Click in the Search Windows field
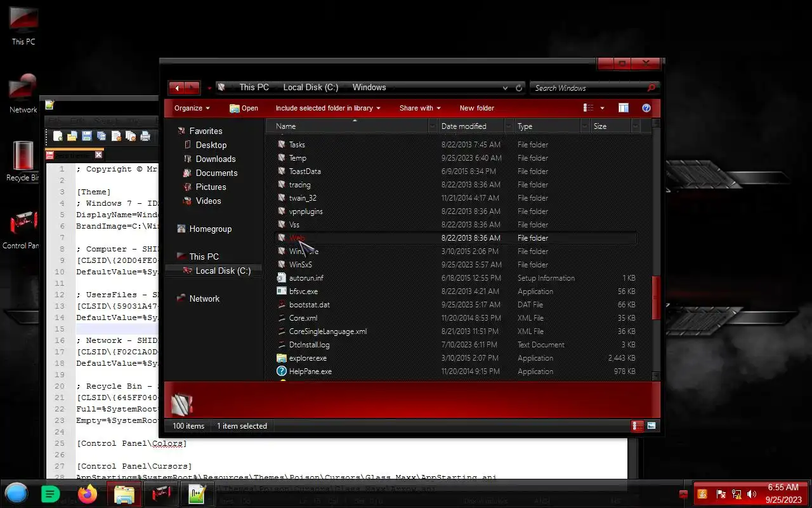812x508 pixels. [587, 88]
